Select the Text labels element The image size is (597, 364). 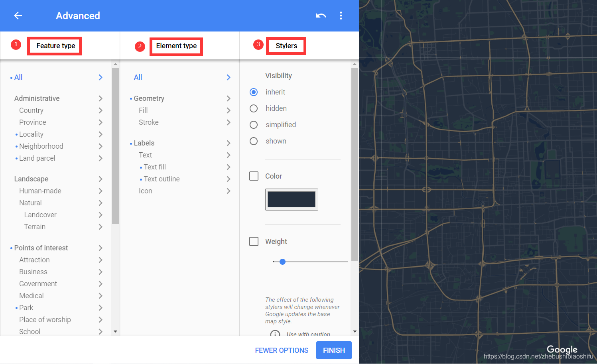(x=145, y=155)
